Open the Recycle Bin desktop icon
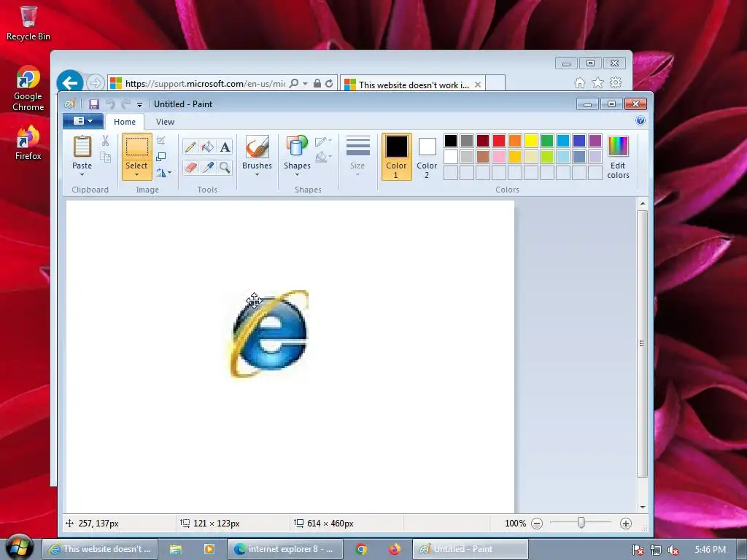Image resolution: width=747 pixels, height=560 pixels. [x=28, y=23]
